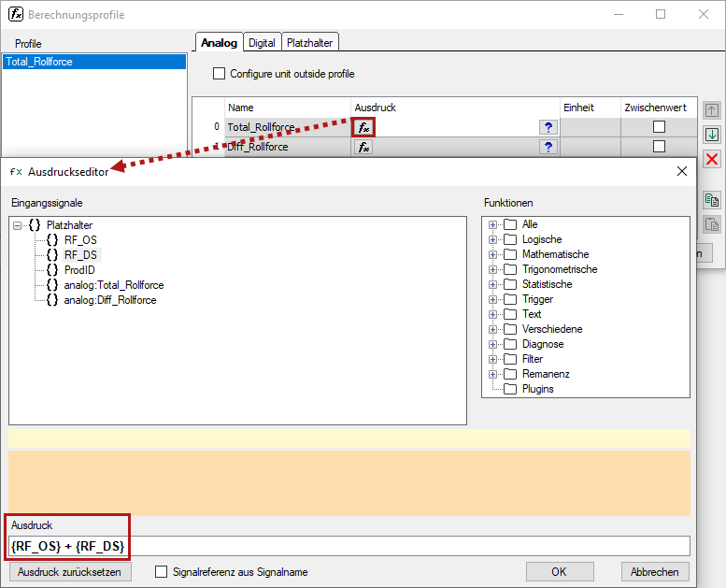This screenshot has width=726, height=588.
Task: Open expression editor for Diff_Rollforce row
Action: (x=363, y=147)
